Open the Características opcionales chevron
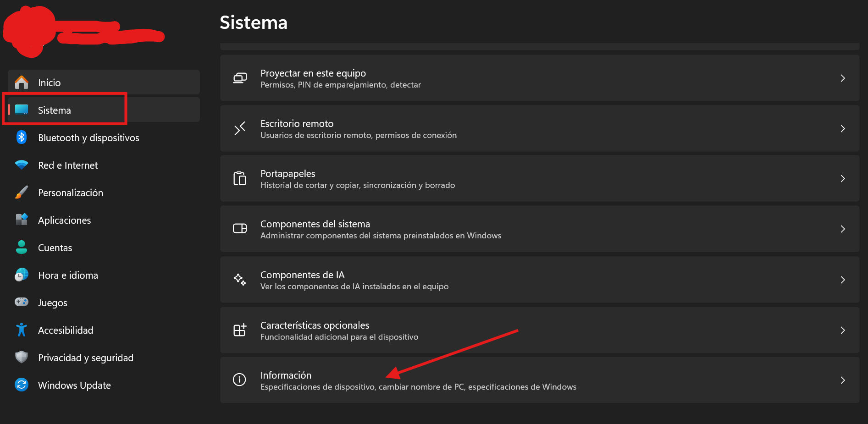 coord(842,330)
